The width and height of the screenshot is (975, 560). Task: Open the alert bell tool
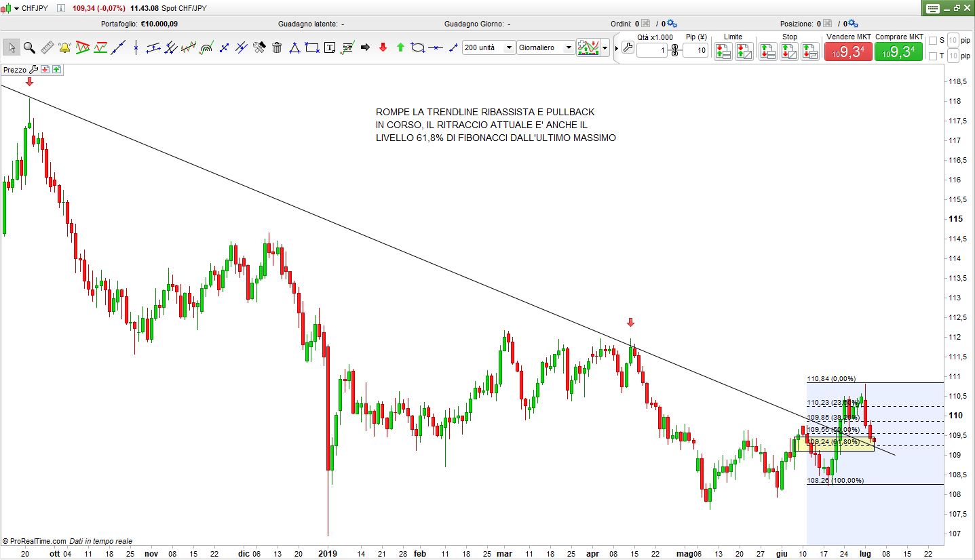coord(64,47)
